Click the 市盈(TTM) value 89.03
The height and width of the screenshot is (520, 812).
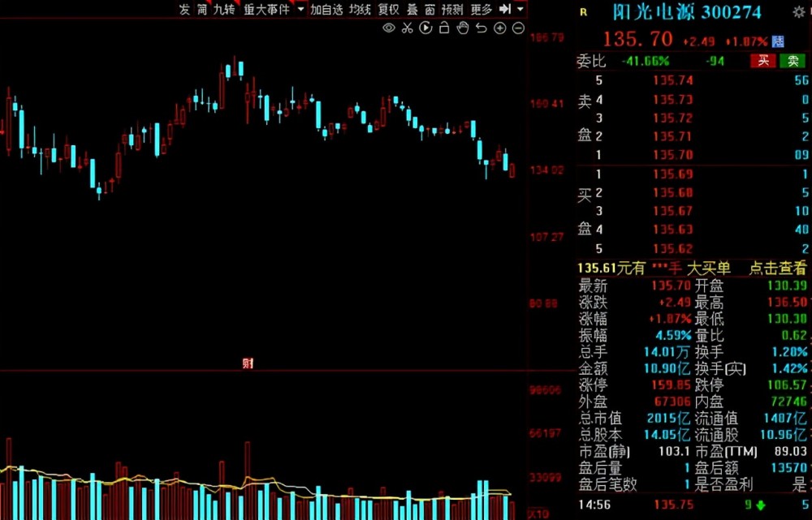[791, 451]
